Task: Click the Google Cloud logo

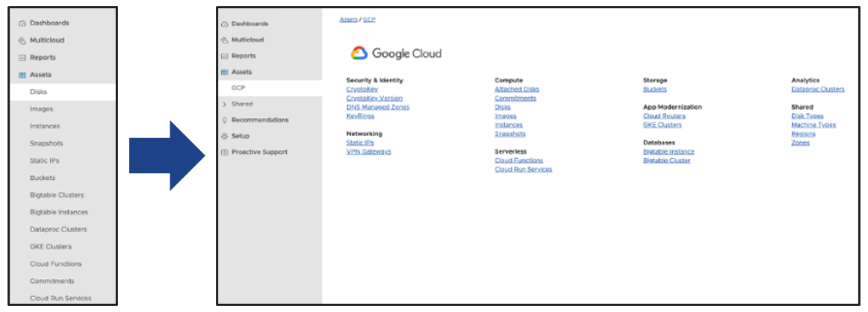Action: pyautogui.click(x=396, y=53)
